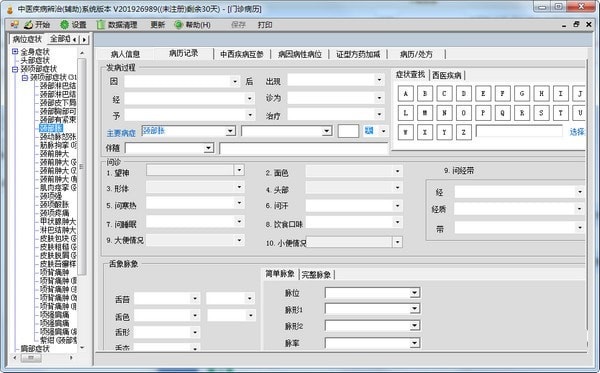This screenshot has height=373, width=600.
Task: Open the 主要病症 颈部胀 dropdown arrow
Action: coord(230,131)
